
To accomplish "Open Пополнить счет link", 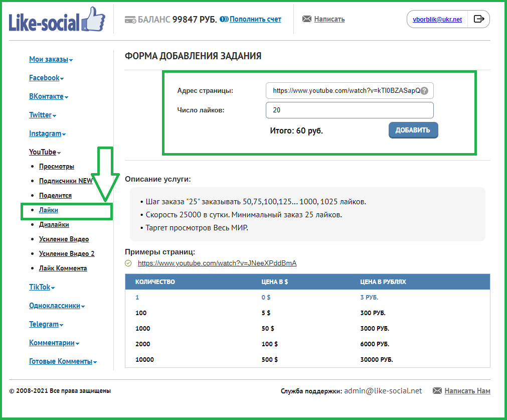I will 255,19.
